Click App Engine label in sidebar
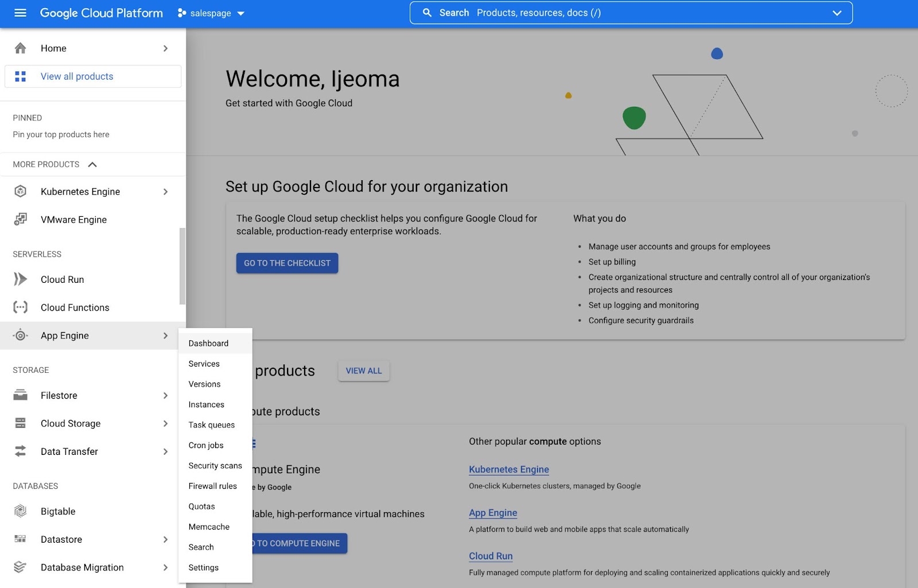This screenshot has height=588, width=918. coord(65,336)
